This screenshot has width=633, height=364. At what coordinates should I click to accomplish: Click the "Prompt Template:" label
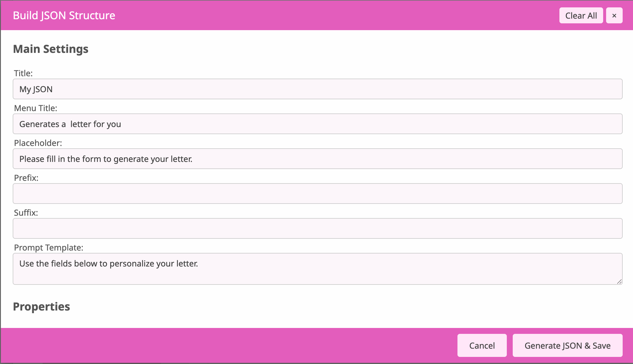click(48, 248)
